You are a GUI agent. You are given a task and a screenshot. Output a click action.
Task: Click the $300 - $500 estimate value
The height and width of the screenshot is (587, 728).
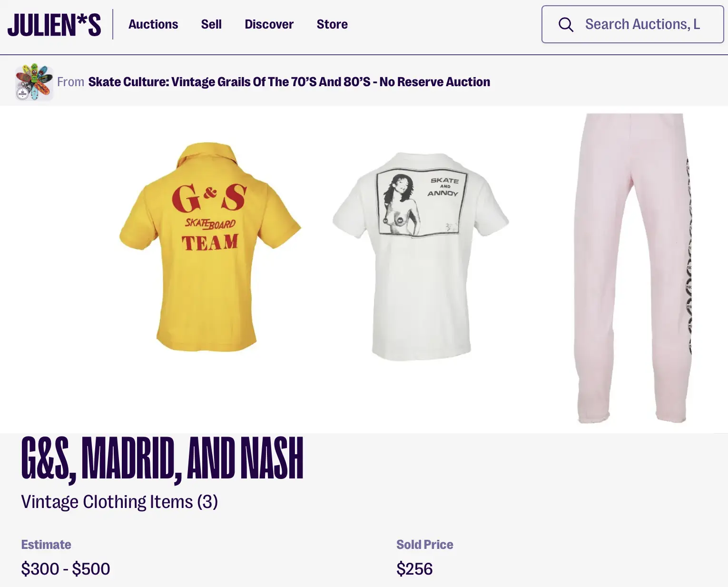point(66,569)
